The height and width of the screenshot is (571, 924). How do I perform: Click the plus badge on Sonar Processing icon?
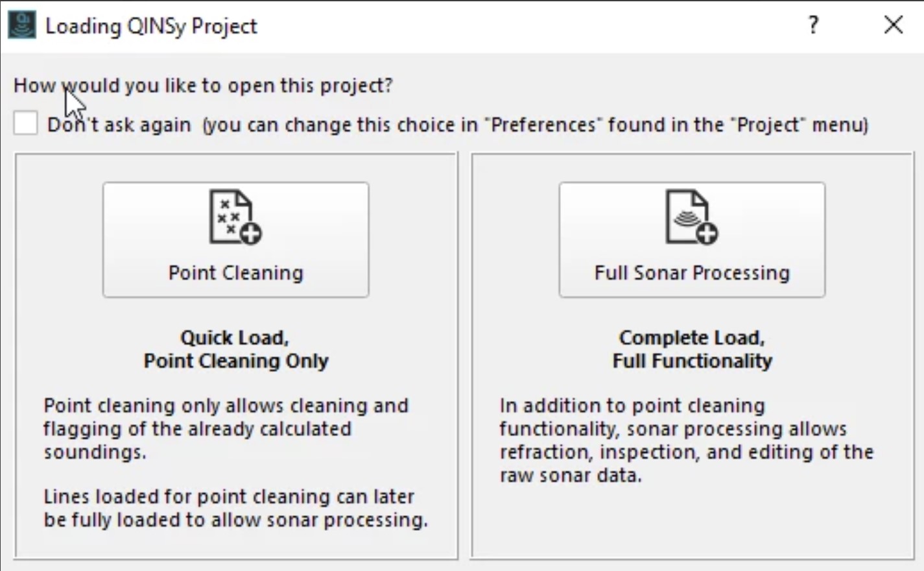[707, 233]
